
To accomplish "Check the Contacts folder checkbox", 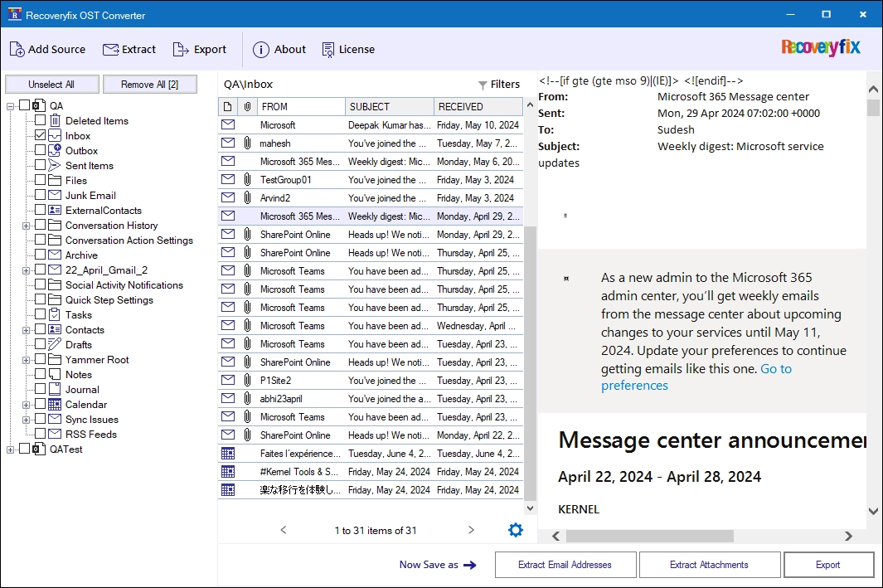I will click(x=40, y=329).
